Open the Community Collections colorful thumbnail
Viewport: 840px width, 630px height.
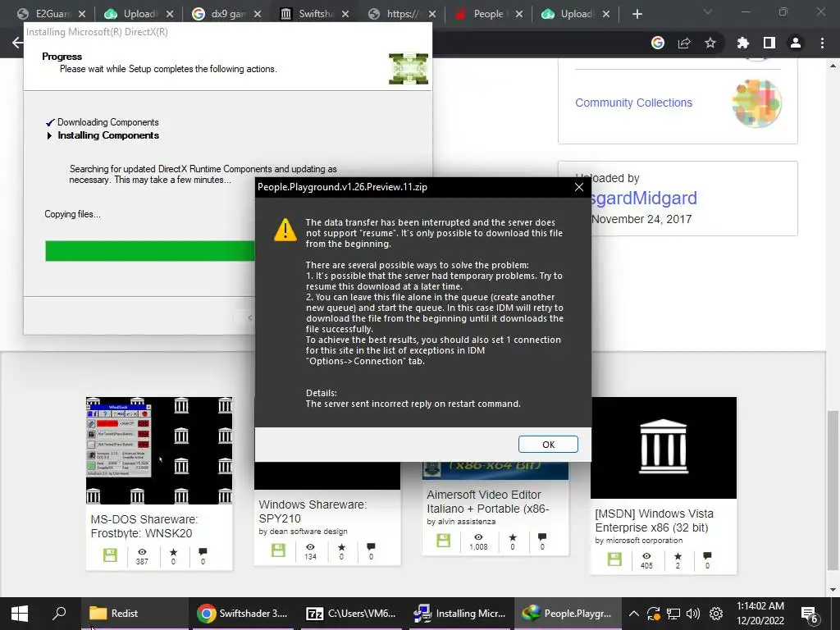point(756,103)
